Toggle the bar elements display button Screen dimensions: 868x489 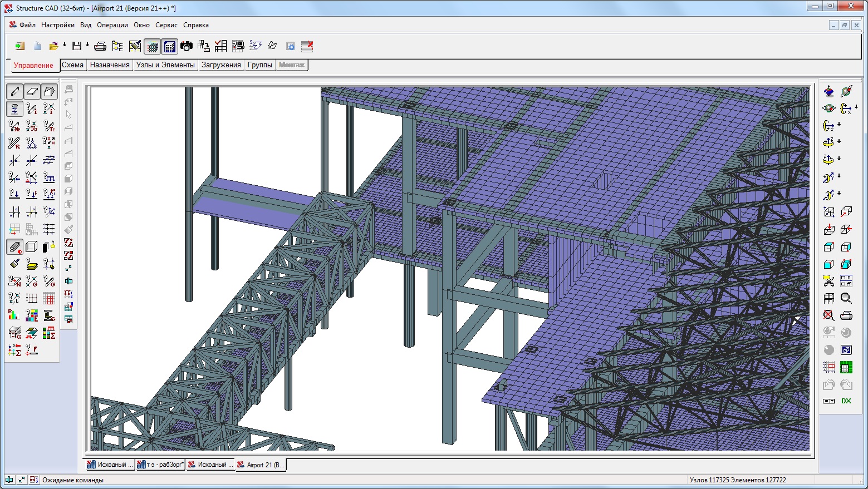pyautogui.click(x=14, y=91)
